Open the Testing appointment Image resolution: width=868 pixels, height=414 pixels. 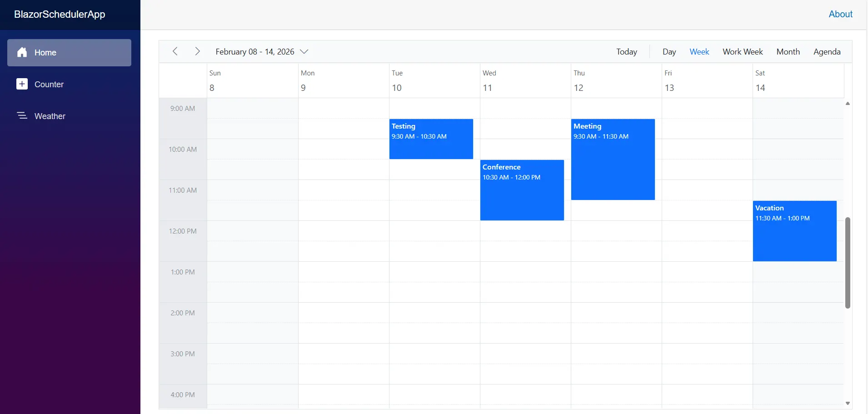[431, 139]
